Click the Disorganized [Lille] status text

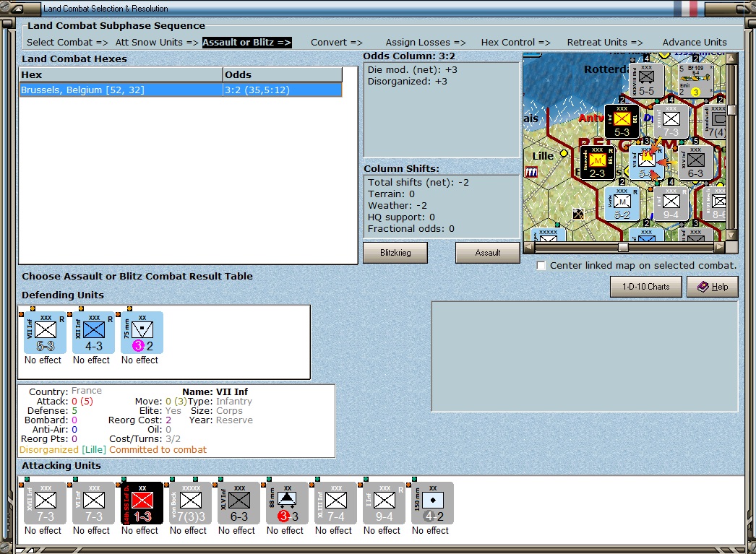click(x=63, y=449)
